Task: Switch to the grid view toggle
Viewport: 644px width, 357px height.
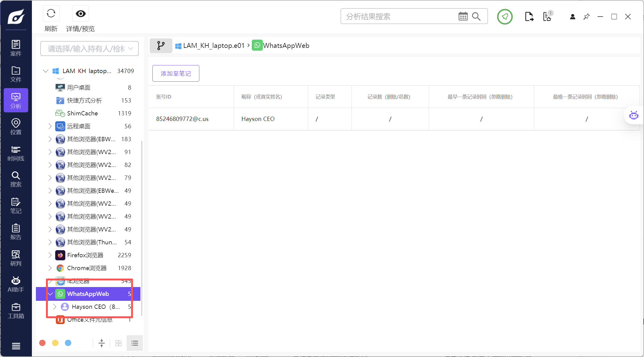Action: click(118, 343)
